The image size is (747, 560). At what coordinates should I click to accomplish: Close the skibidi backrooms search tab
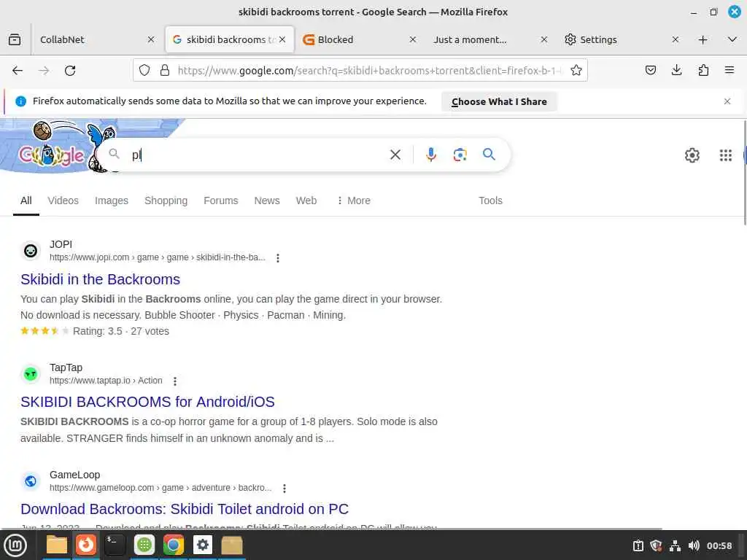pyautogui.click(x=282, y=39)
